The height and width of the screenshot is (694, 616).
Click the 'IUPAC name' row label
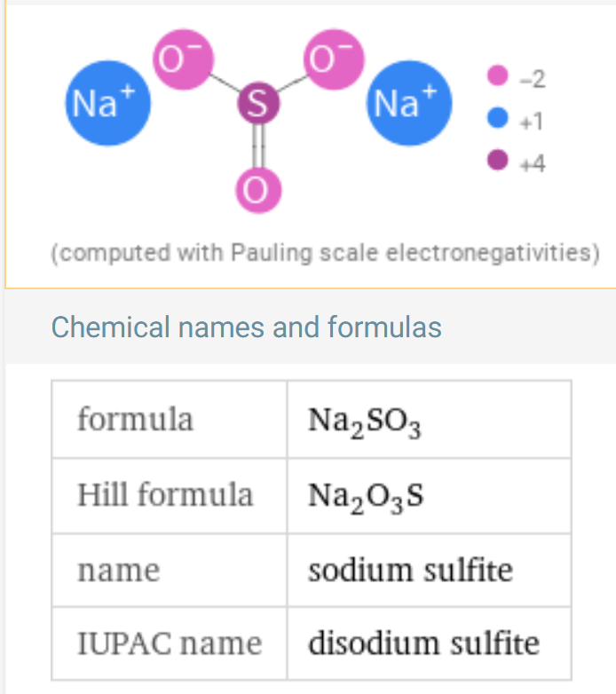click(x=170, y=643)
